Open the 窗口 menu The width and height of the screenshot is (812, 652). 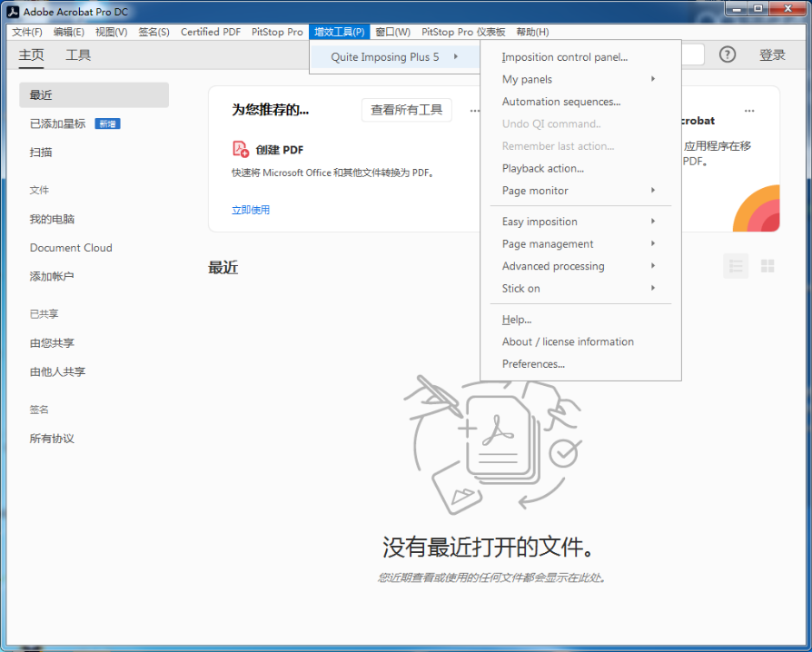pyautogui.click(x=392, y=32)
